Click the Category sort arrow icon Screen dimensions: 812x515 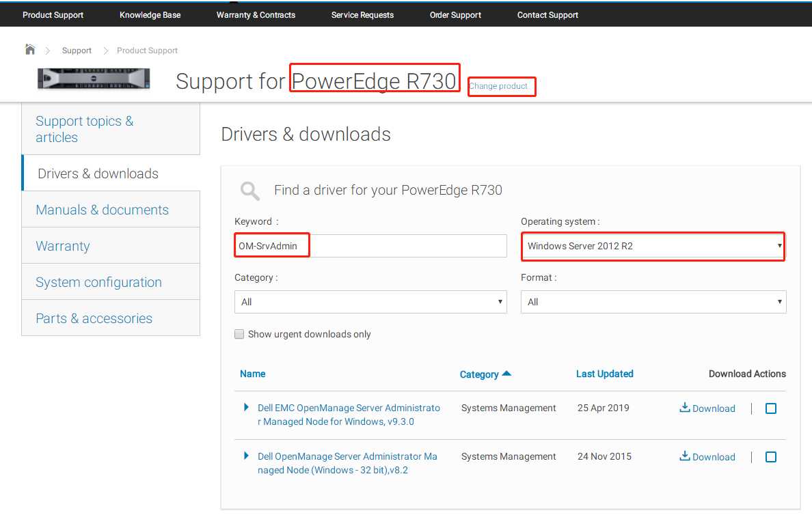(506, 373)
